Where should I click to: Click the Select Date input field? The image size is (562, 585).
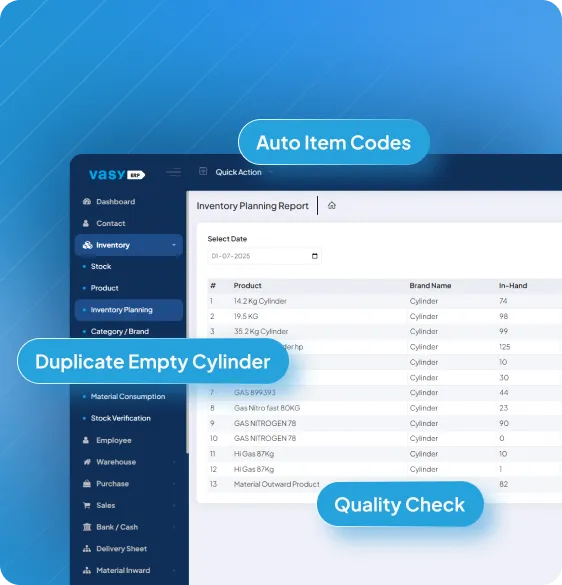coord(264,256)
